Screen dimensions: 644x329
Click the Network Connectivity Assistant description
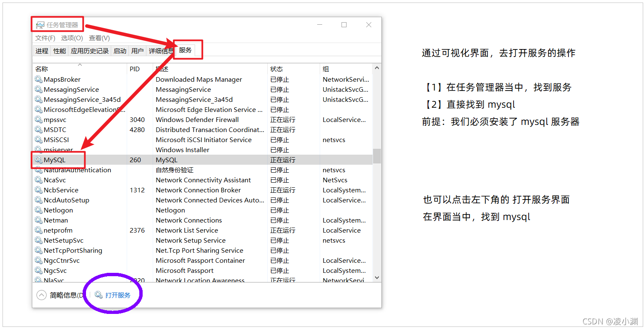tap(203, 180)
